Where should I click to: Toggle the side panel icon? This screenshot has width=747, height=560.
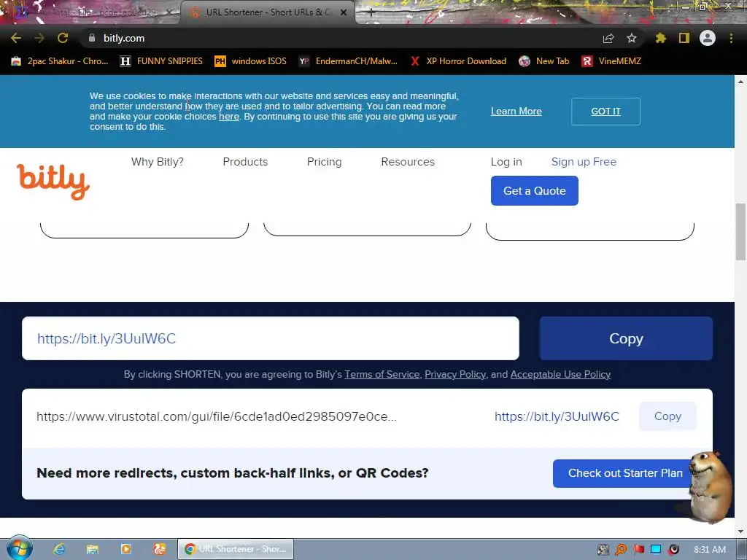click(x=684, y=38)
